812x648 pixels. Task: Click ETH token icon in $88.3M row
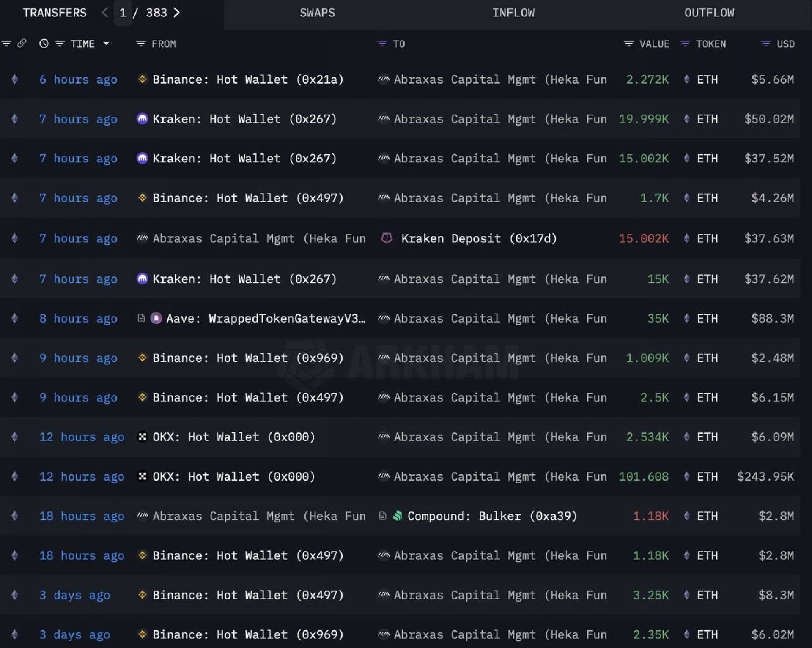coord(687,318)
